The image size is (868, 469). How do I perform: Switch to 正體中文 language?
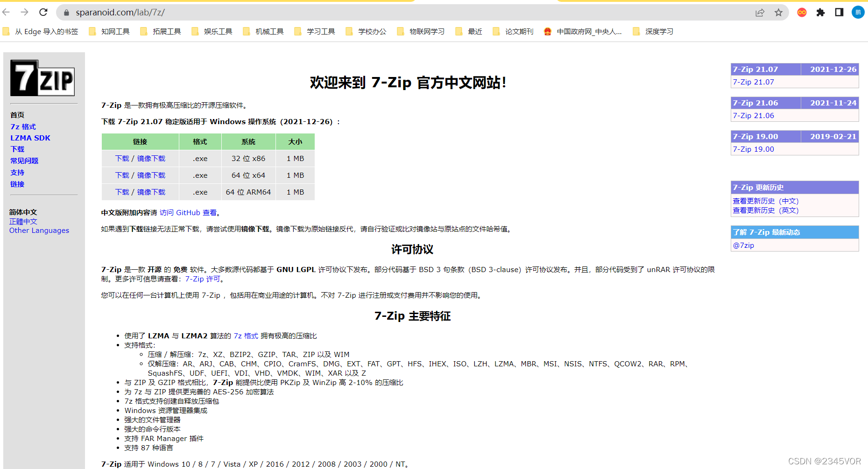coord(23,221)
